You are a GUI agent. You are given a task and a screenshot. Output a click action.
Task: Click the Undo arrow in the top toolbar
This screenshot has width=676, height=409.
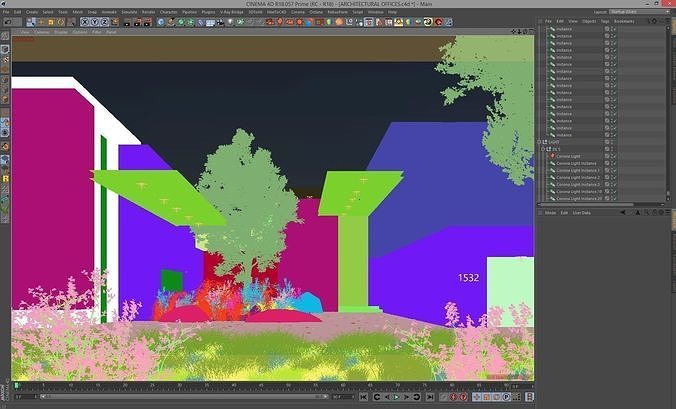click(x=7, y=22)
